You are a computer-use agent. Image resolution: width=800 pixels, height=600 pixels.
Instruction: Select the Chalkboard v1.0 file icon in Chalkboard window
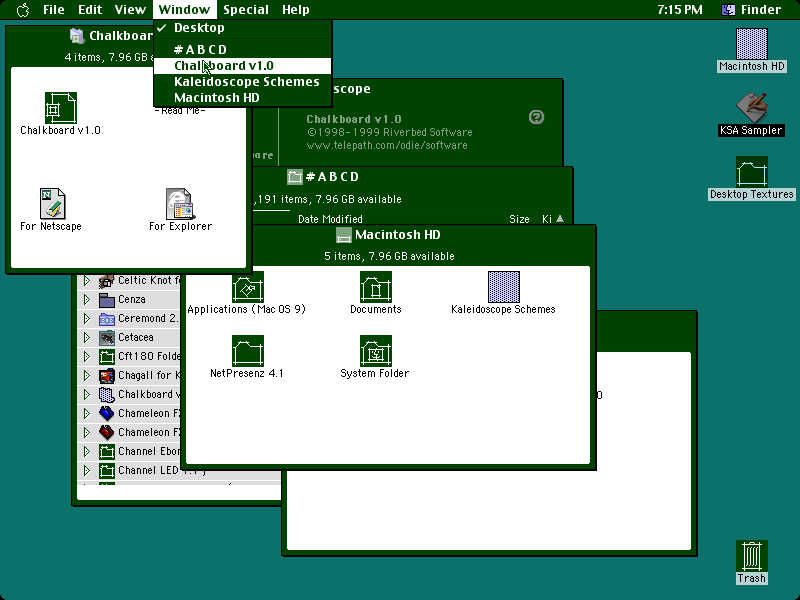click(x=60, y=108)
